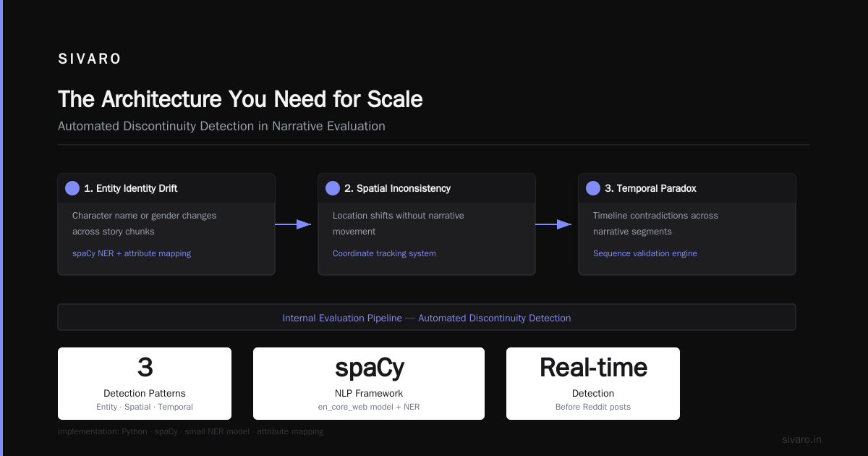Image resolution: width=868 pixels, height=456 pixels.
Task: Click the subtitle about Automated Discontinuity Detection
Action: tap(221, 126)
